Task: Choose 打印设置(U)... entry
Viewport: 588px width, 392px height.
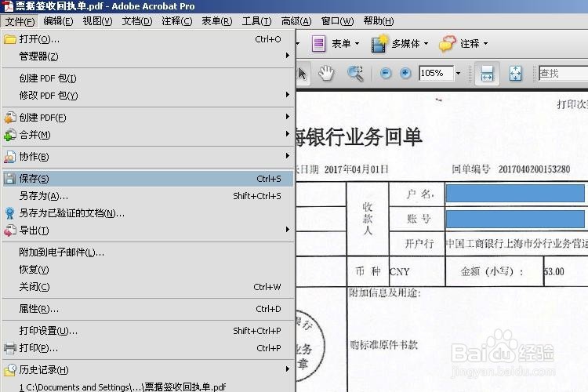Action: (147, 331)
